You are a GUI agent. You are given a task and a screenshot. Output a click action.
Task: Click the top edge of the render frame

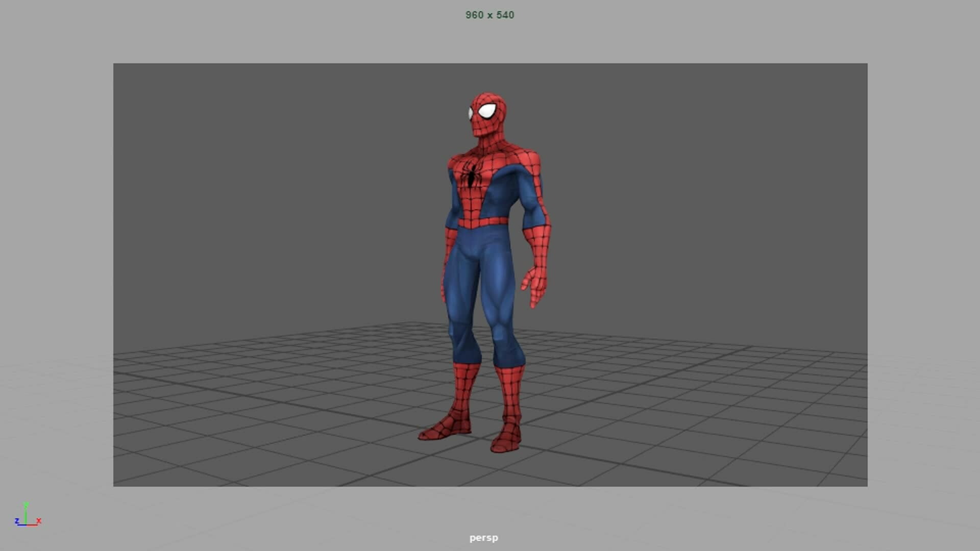coord(490,63)
